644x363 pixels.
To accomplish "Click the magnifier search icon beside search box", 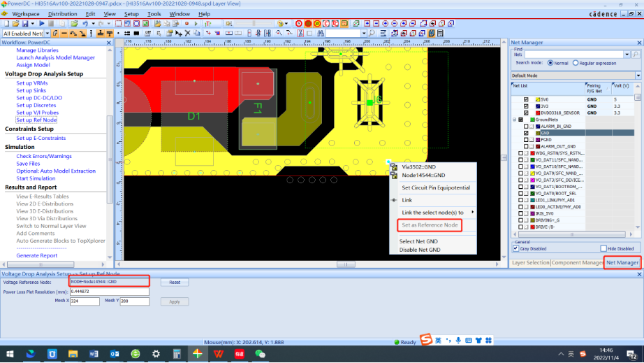I will [372, 34].
